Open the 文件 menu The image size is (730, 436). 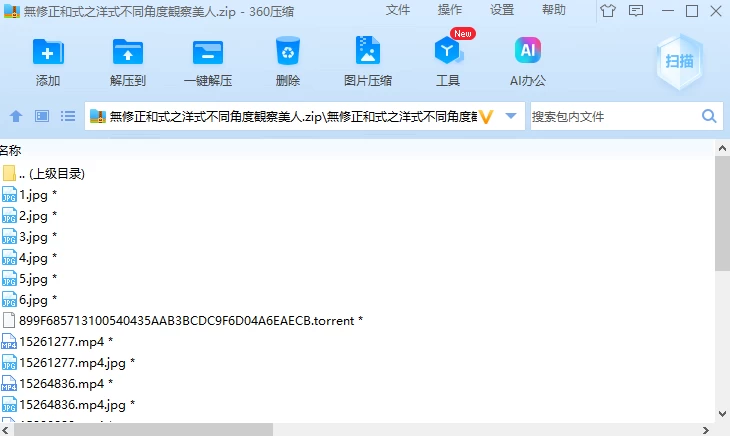pyautogui.click(x=398, y=10)
